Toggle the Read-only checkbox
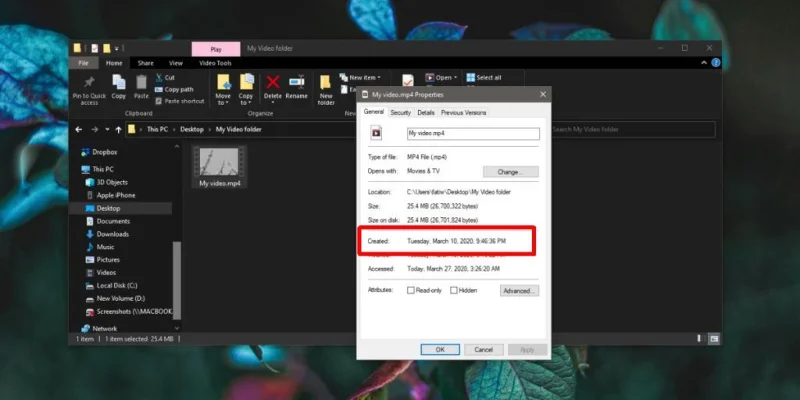This screenshot has width=800, height=400. (410, 290)
